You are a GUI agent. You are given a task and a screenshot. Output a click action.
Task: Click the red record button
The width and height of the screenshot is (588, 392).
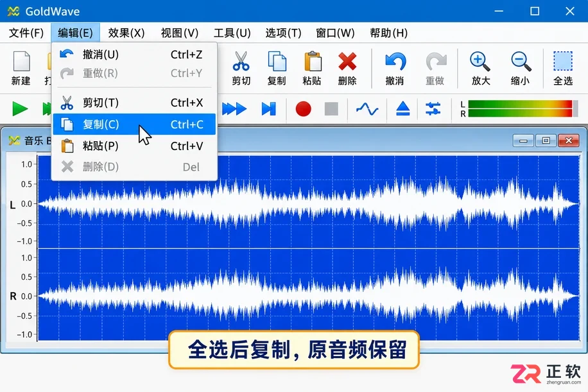pyautogui.click(x=303, y=108)
